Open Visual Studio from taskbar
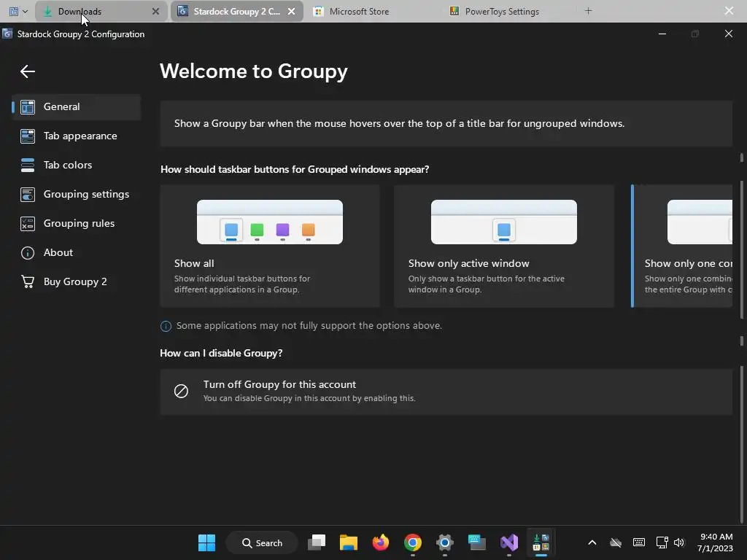This screenshot has width=747, height=560. point(508,542)
